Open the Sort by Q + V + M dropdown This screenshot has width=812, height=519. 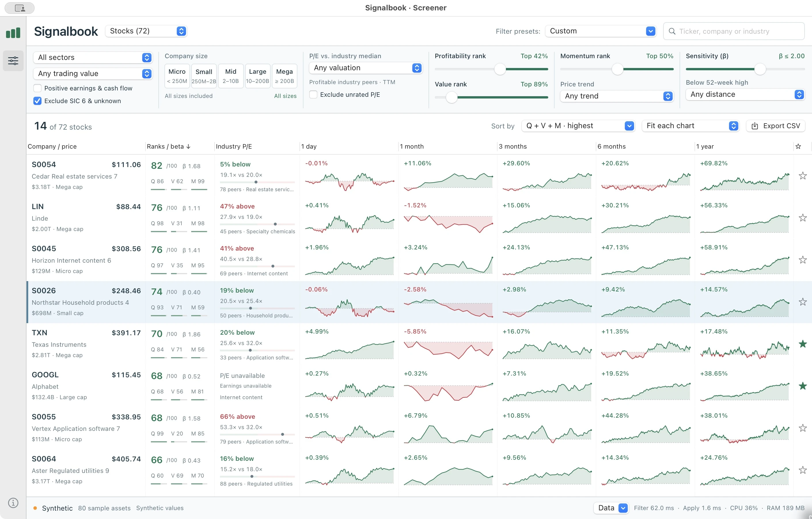[x=578, y=126]
